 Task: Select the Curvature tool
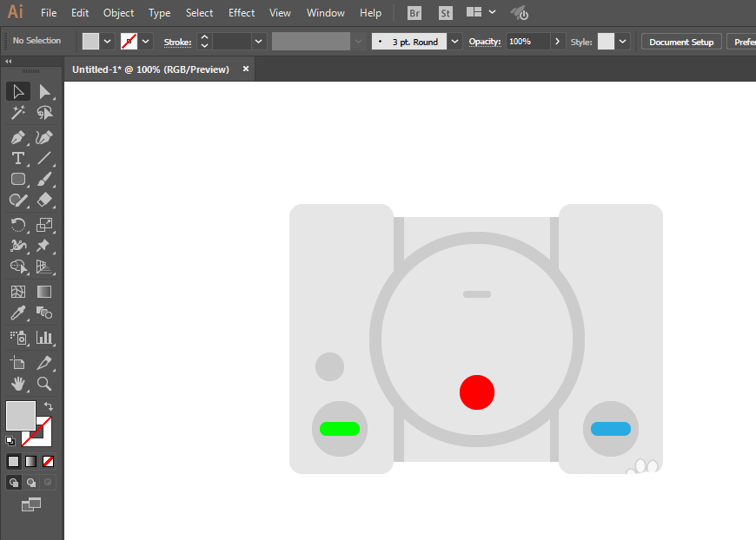pyautogui.click(x=44, y=138)
